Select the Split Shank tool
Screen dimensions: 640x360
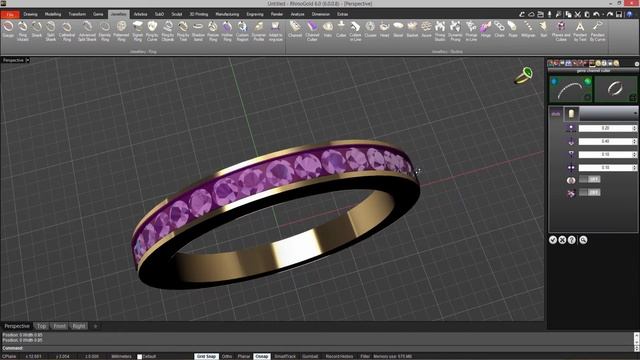tap(51, 31)
